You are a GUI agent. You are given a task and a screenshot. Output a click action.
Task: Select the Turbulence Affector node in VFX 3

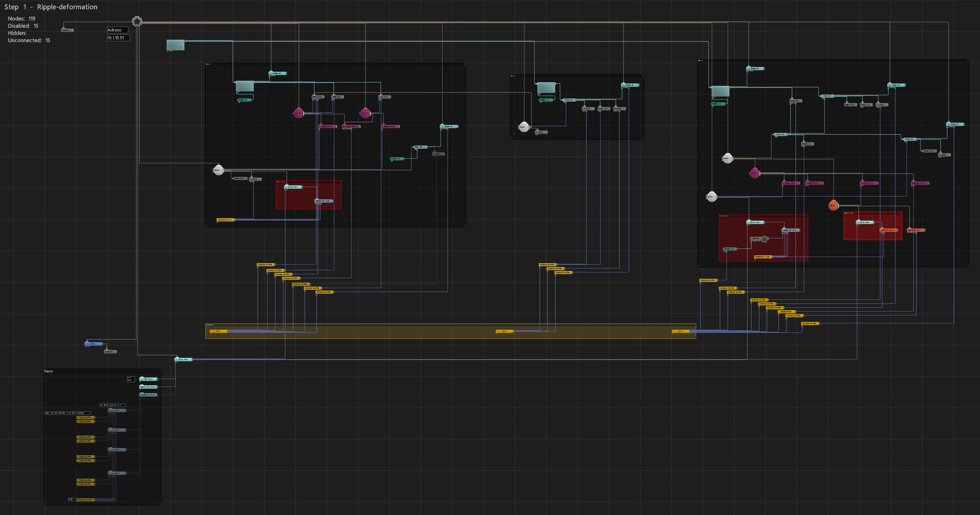coord(920,183)
